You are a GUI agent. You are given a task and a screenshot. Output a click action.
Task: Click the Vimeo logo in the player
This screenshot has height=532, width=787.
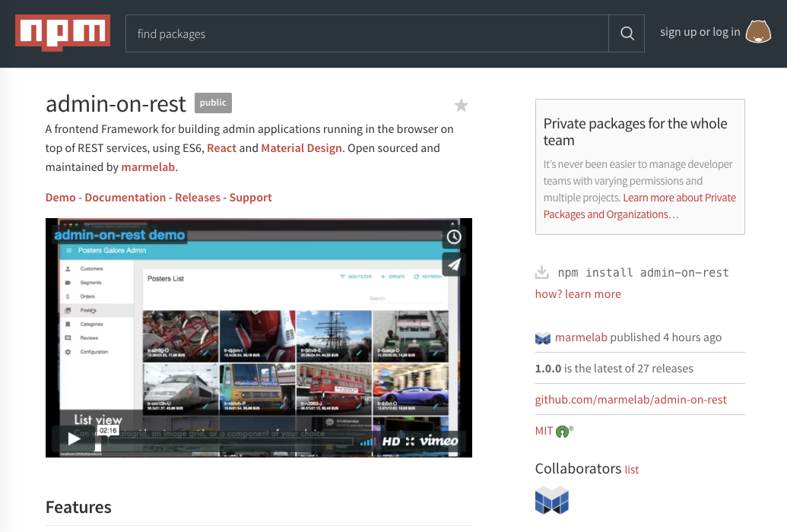[x=440, y=441]
